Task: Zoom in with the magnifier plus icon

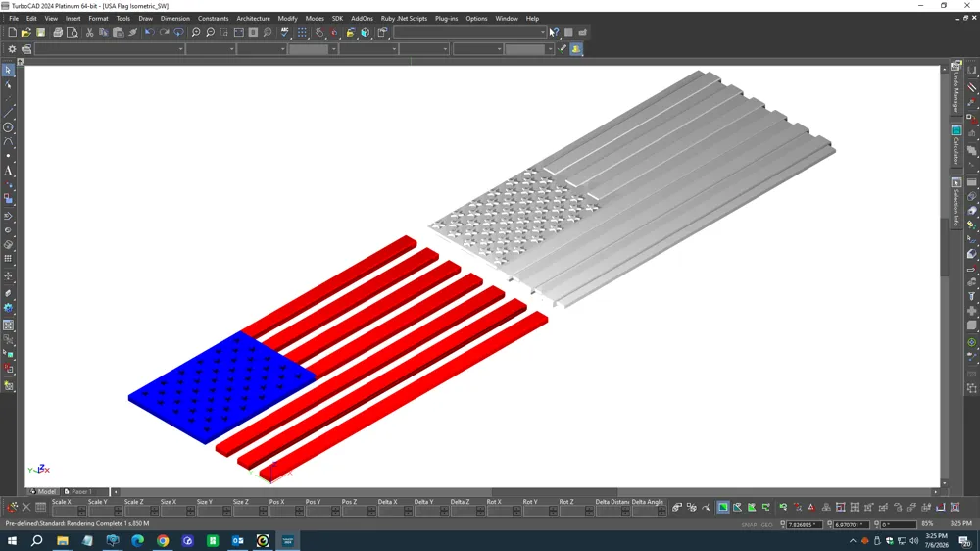Action: [x=196, y=32]
